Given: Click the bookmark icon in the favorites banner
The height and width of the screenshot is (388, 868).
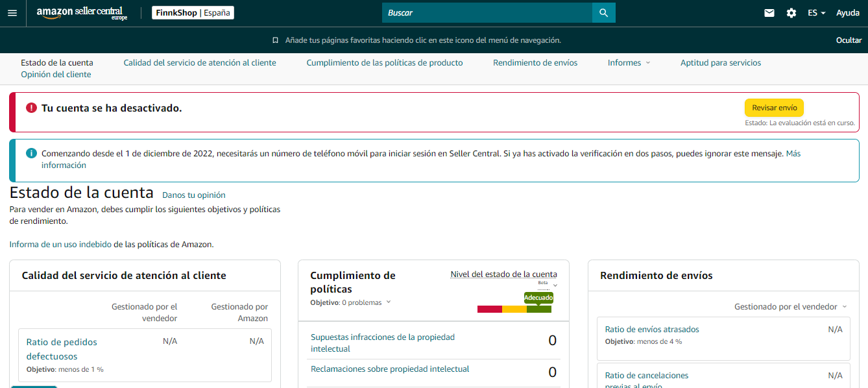Looking at the screenshot, I should click(276, 40).
